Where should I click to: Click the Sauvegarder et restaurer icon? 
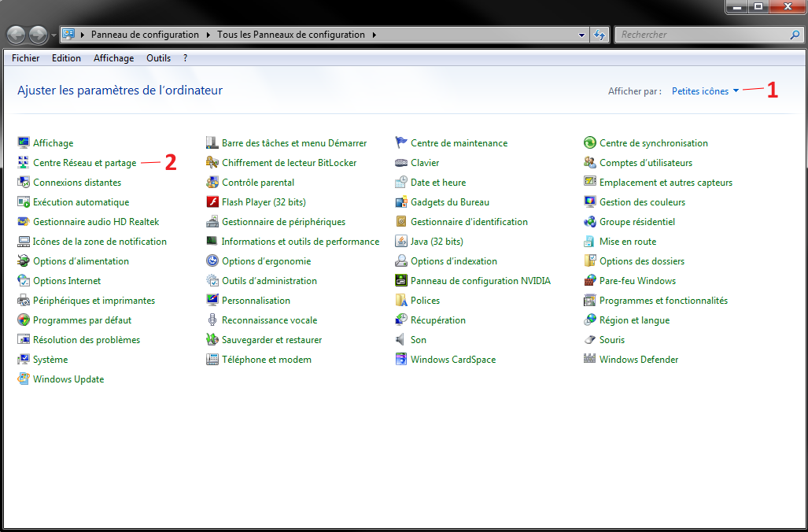point(212,340)
